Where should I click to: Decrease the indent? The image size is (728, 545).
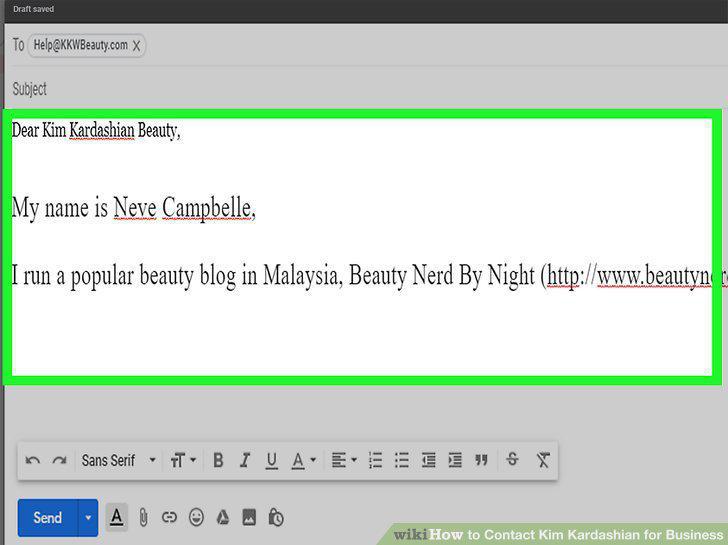pyautogui.click(x=428, y=460)
